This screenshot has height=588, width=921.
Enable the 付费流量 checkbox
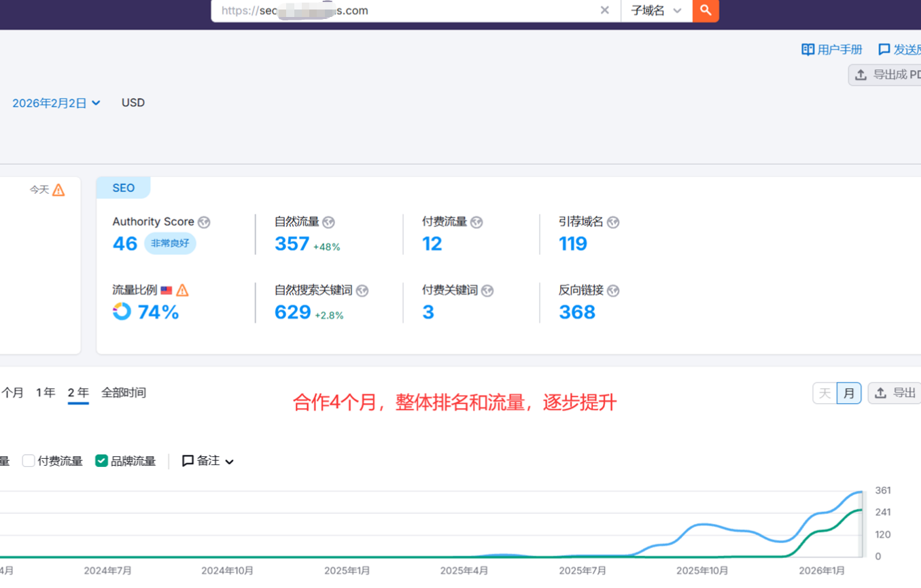click(x=29, y=461)
